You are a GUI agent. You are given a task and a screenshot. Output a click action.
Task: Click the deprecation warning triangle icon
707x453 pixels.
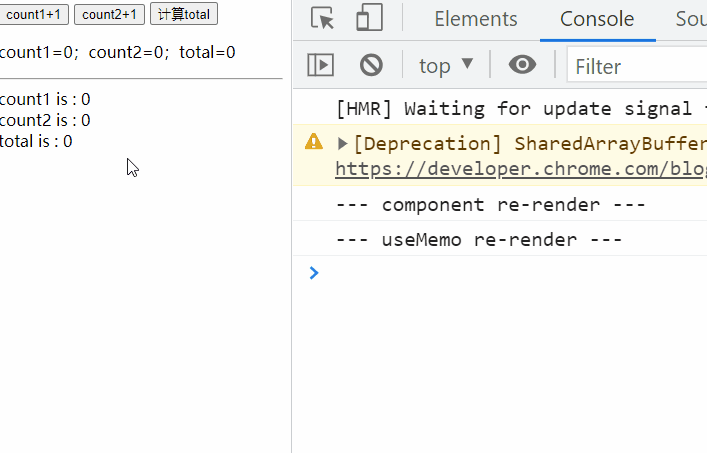[x=314, y=142]
